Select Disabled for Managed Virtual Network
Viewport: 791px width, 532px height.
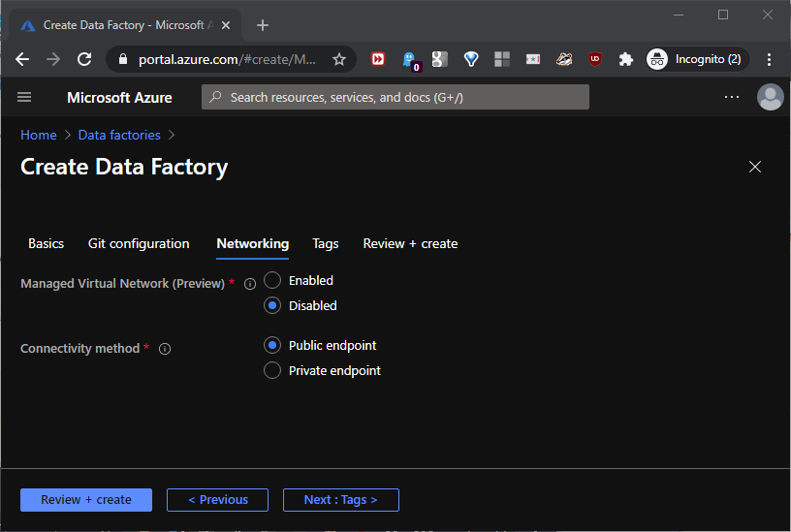tap(272, 305)
